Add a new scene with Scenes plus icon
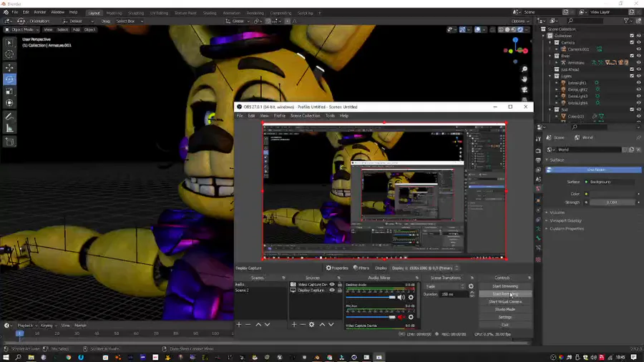 [x=239, y=324]
